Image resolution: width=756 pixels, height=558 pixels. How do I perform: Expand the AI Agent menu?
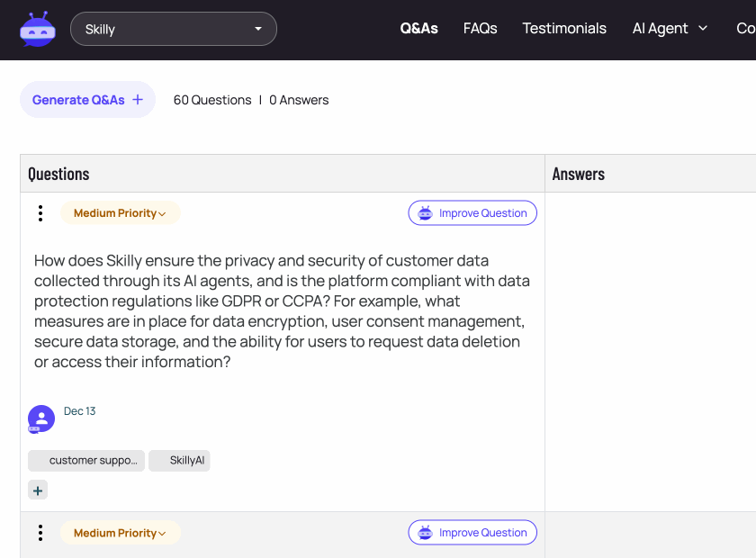coord(670,29)
